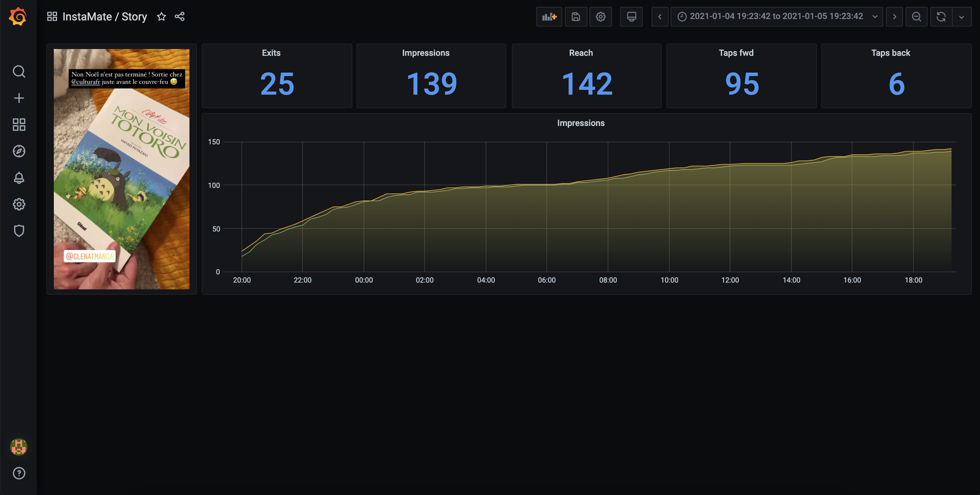Click the Totoro story image thumbnail
980x495 pixels.
[x=121, y=169]
